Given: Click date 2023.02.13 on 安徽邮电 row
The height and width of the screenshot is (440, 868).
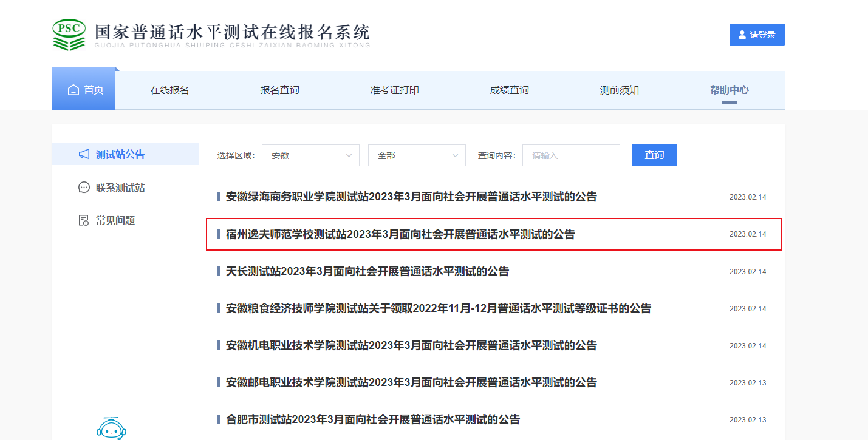Looking at the screenshot, I should (x=748, y=382).
